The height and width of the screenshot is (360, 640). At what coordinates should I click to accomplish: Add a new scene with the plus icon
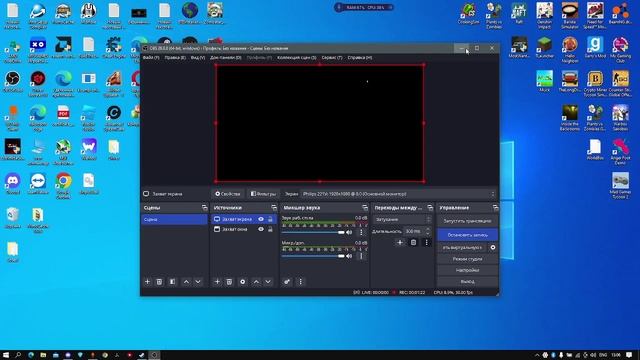point(147,282)
